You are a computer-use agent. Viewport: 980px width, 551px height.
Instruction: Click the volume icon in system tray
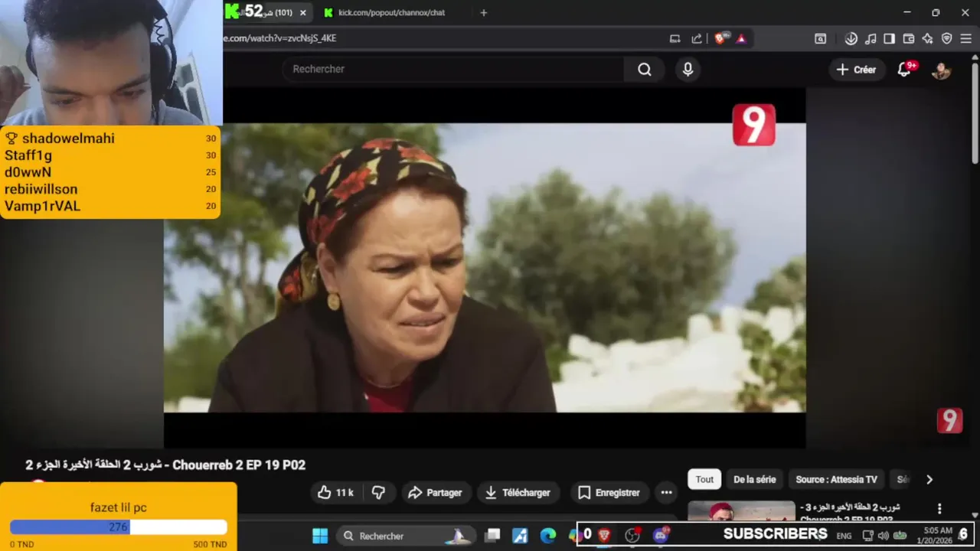[883, 536]
